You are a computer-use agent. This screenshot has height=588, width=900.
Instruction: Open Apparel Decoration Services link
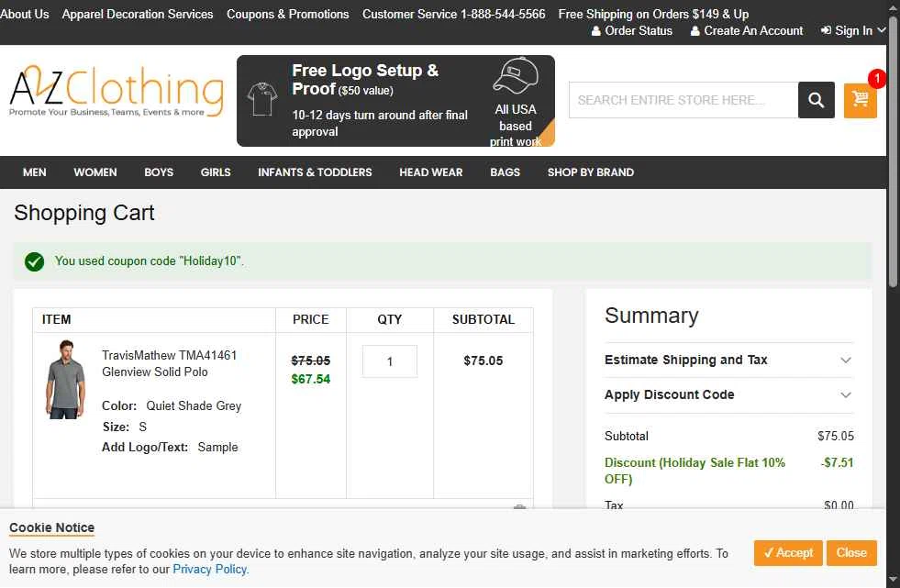pyautogui.click(x=138, y=14)
